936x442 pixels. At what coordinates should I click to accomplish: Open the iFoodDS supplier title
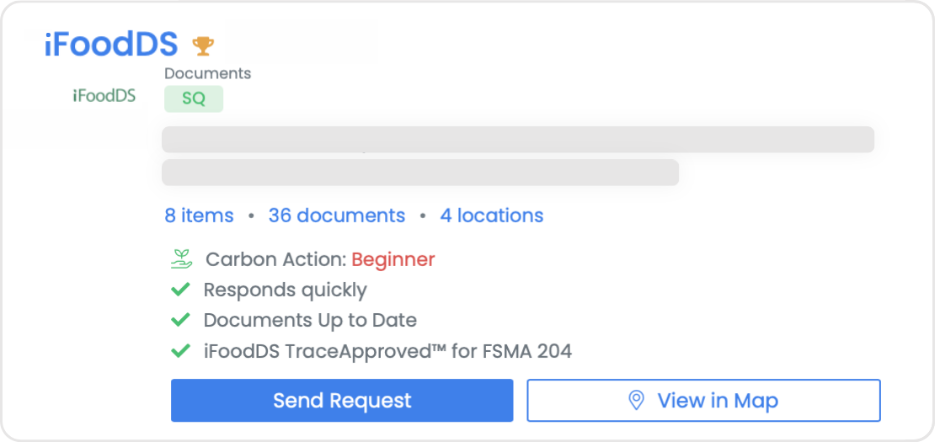pyautogui.click(x=111, y=44)
